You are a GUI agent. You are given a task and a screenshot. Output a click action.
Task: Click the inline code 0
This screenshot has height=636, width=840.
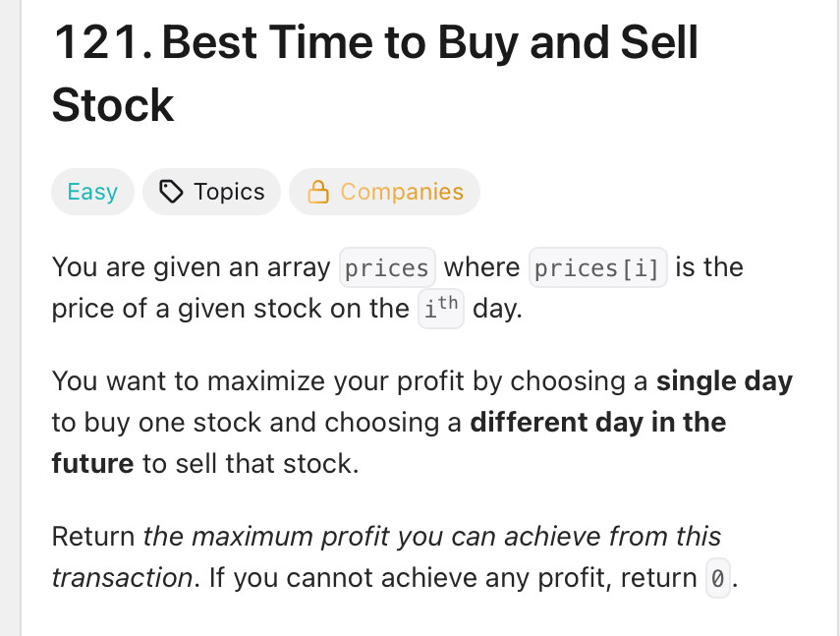[x=718, y=578]
